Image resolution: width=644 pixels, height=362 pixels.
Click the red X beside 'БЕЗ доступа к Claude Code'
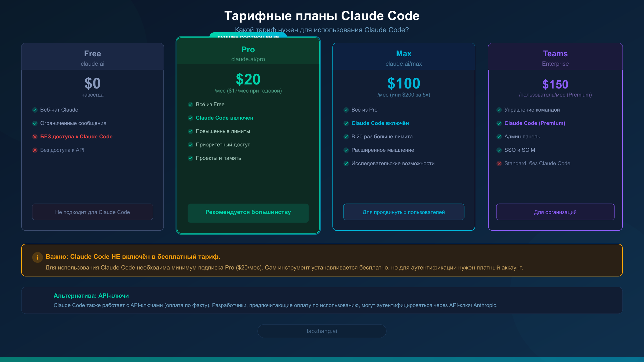pos(35,137)
